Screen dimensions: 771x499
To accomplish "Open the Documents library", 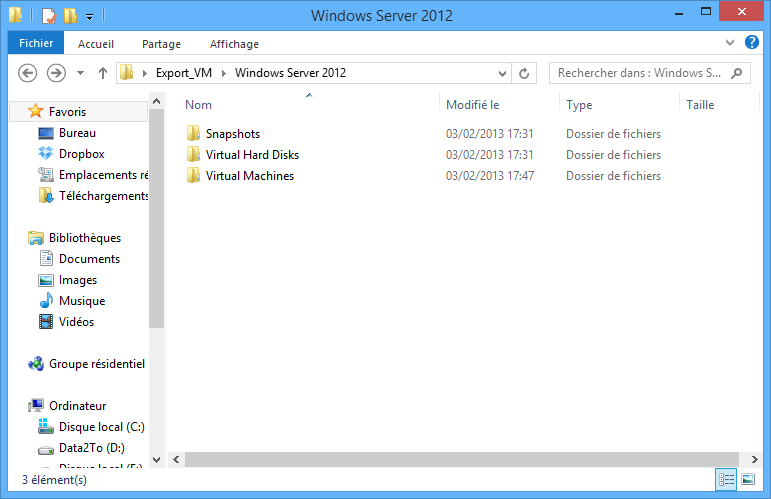I will [x=89, y=259].
